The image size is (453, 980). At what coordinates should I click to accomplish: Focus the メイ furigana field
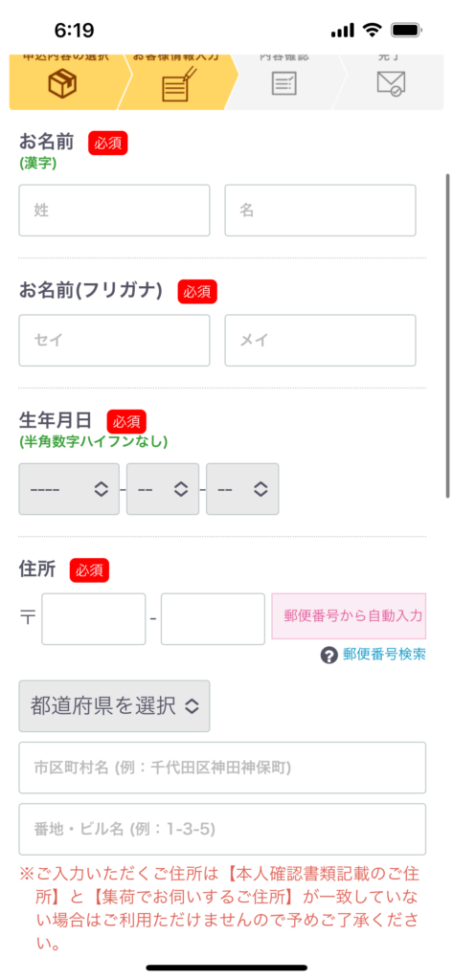320,340
